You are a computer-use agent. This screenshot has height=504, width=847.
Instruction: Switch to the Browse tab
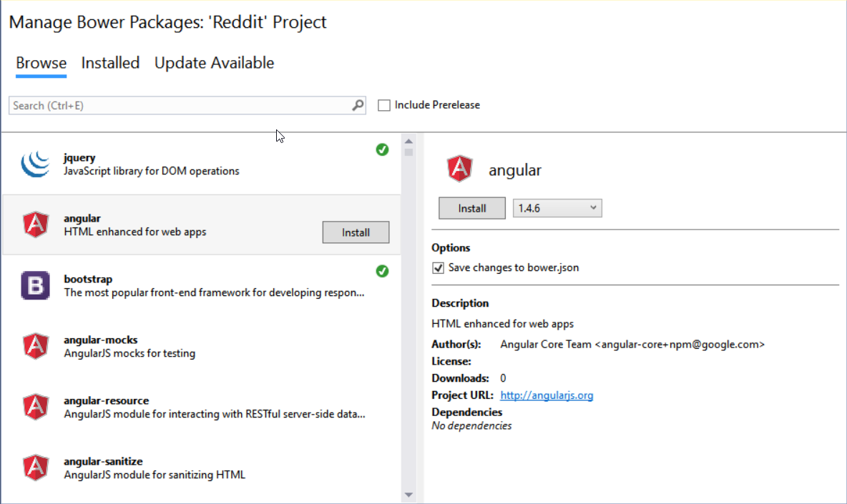point(41,63)
